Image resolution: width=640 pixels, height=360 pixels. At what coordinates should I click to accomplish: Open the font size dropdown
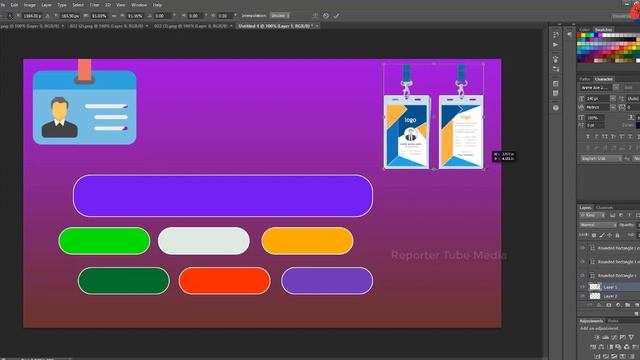[613, 99]
